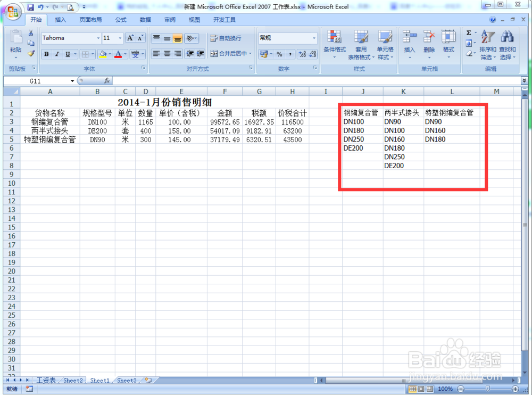Save the workbook via quick access toolbar
This screenshot has width=532, height=395.
30,7
